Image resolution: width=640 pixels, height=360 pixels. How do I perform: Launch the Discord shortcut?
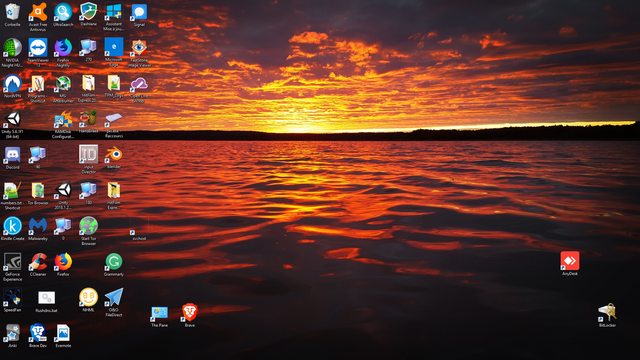coord(12,155)
